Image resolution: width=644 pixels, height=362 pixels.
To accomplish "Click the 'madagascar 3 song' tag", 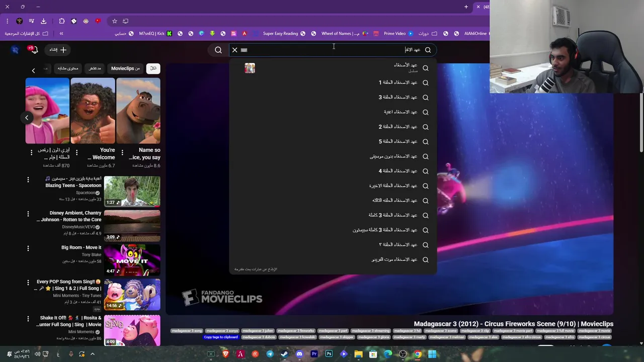I will pyautogui.click(x=187, y=331).
